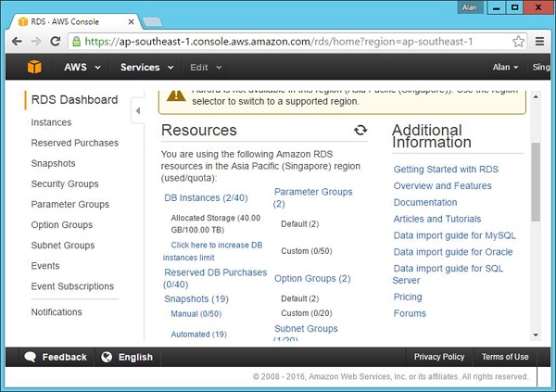Refresh the Resources list
This screenshot has height=392, width=556.
pos(360,131)
